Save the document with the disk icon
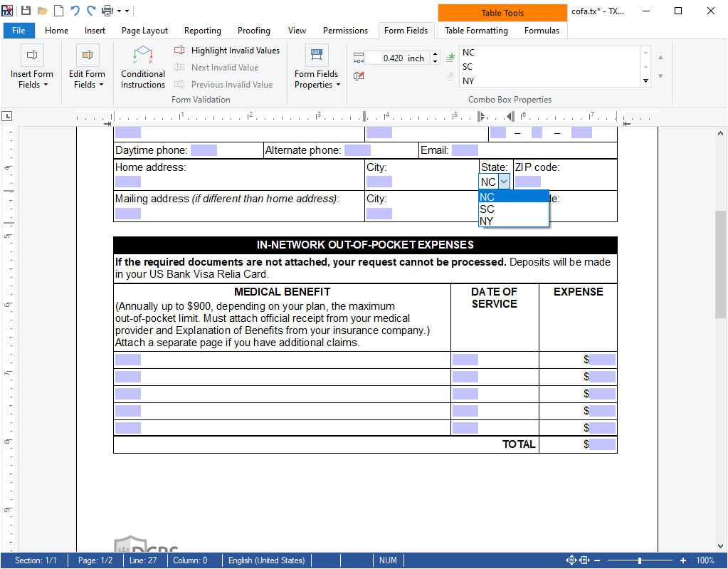Screen dimensions: 728x569 click(x=27, y=11)
